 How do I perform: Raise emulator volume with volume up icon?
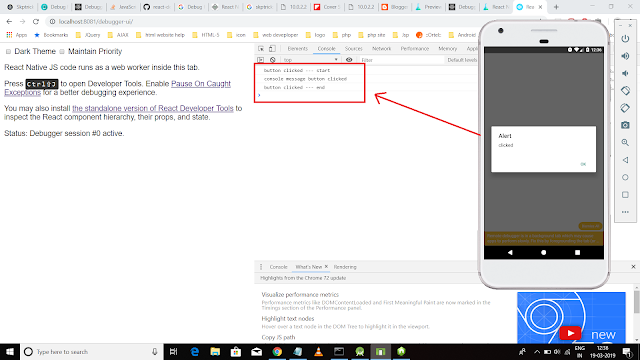click(625, 56)
